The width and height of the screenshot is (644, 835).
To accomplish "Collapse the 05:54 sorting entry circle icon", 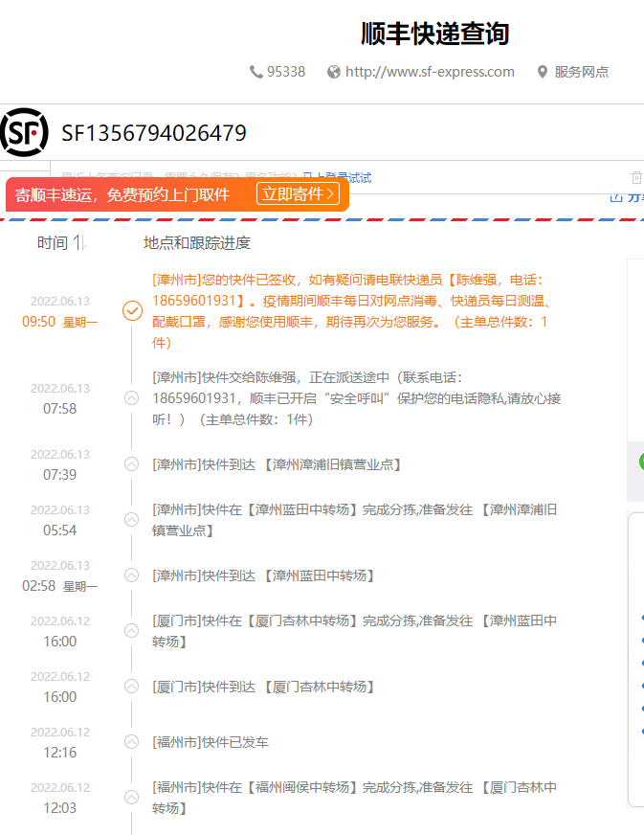I will pyautogui.click(x=131, y=520).
